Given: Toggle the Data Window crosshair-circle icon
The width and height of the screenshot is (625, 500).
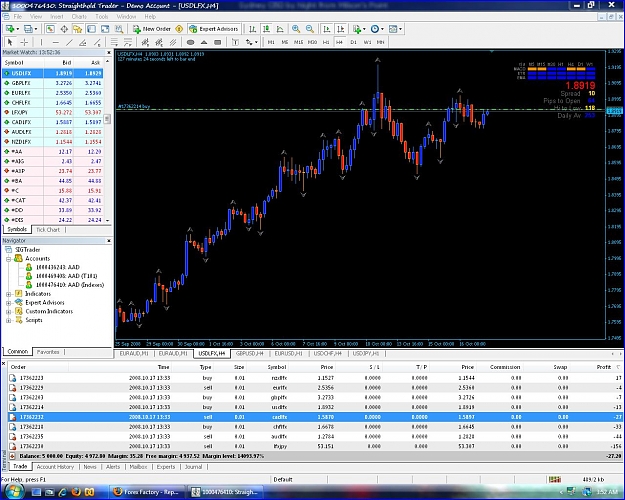Looking at the screenshot, I should 64,29.
